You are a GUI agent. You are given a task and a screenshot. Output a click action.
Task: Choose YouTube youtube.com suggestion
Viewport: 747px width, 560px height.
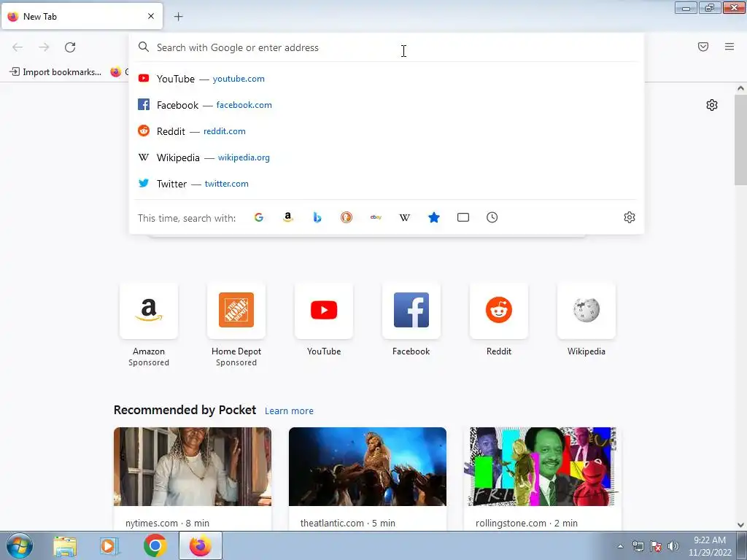tap(386, 79)
